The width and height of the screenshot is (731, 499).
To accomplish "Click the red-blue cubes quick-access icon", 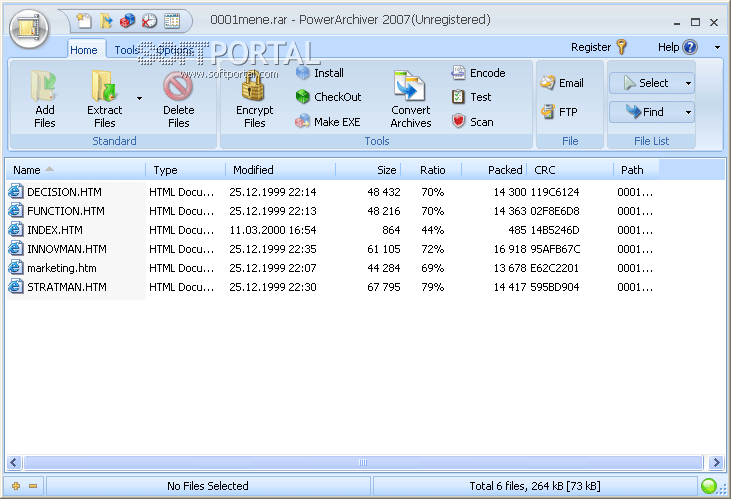I will (127, 21).
